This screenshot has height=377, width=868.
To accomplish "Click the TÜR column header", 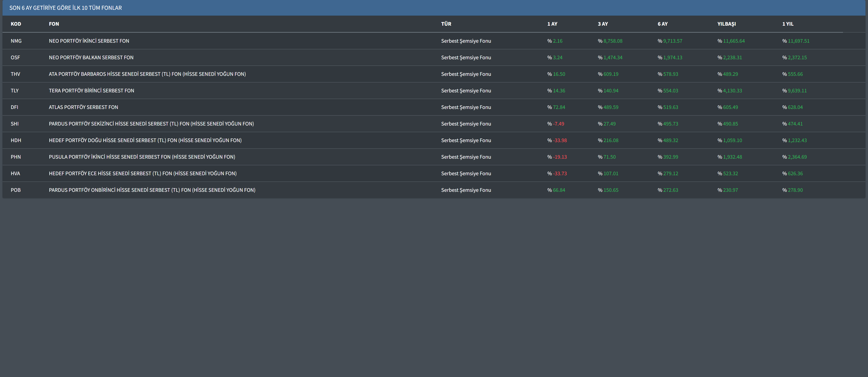I will pos(446,24).
